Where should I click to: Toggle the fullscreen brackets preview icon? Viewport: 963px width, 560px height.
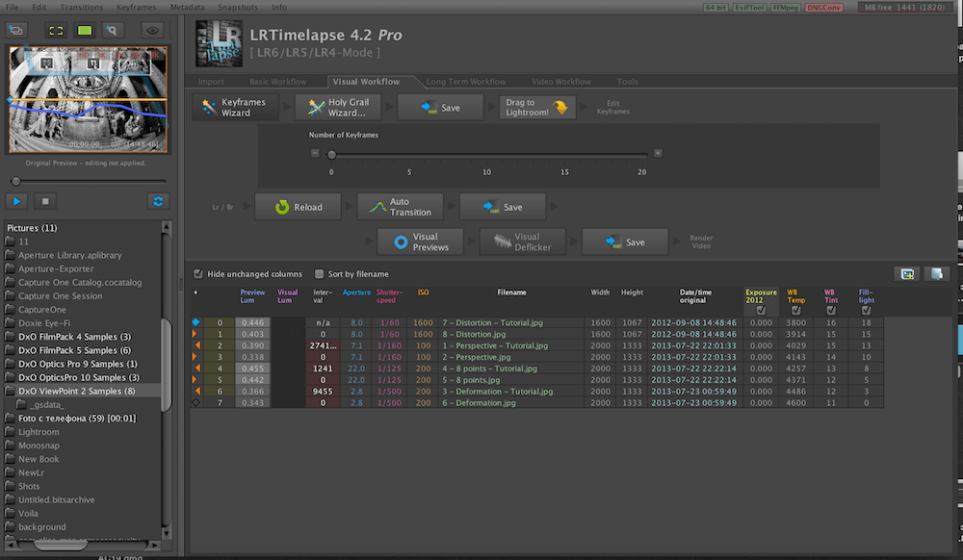coord(56,30)
